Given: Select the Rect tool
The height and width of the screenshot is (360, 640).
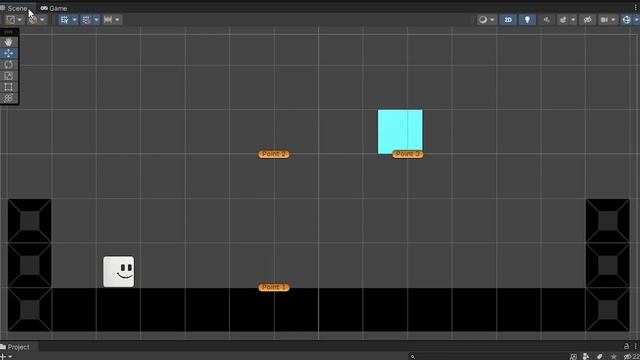Looking at the screenshot, I should click(x=9, y=87).
